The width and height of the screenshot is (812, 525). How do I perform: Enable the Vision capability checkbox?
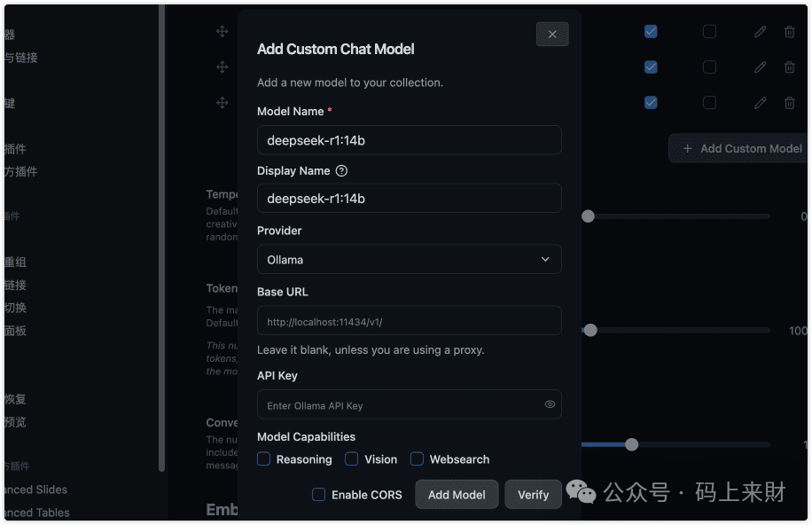352,458
